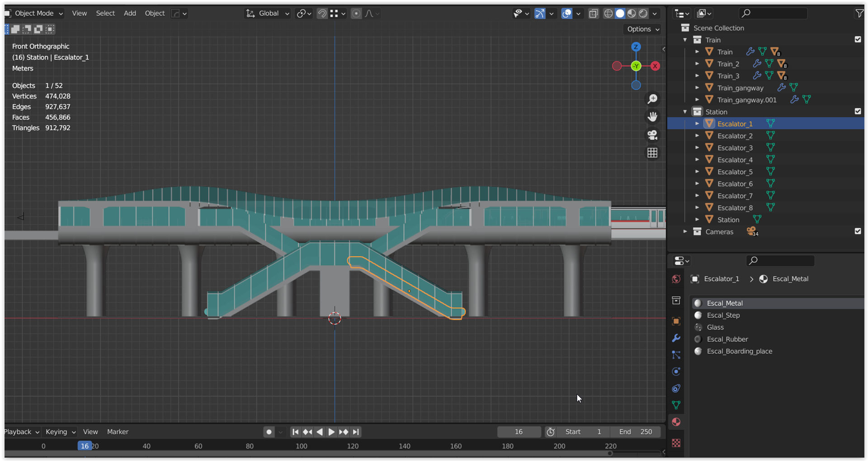The height and width of the screenshot is (461, 868).
Task: Open the Object menu
Action: click(x=155, y=14)
